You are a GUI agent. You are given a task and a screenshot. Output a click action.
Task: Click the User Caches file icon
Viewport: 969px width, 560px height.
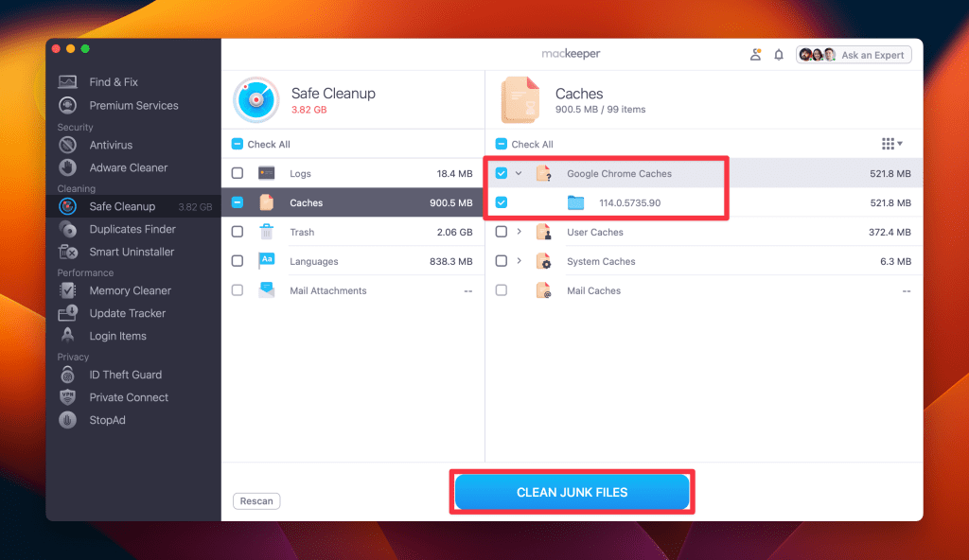pos(544,232)
